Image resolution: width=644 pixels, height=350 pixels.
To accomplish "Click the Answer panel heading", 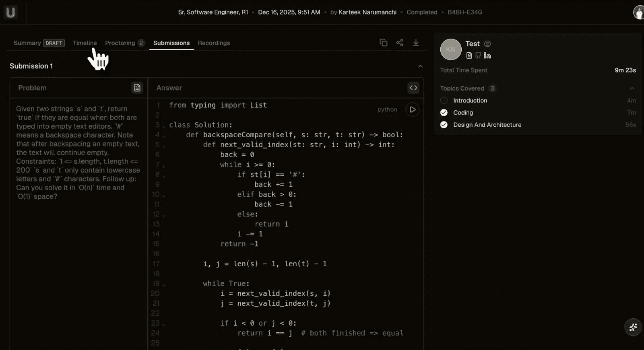I will click(x=169, y=88).
